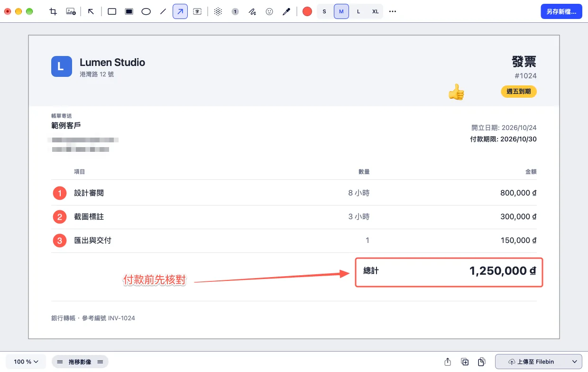This screenshot has height=372, width=588.
Task: Click the 截圖標註 item text
Action: [x=89, y=217]
